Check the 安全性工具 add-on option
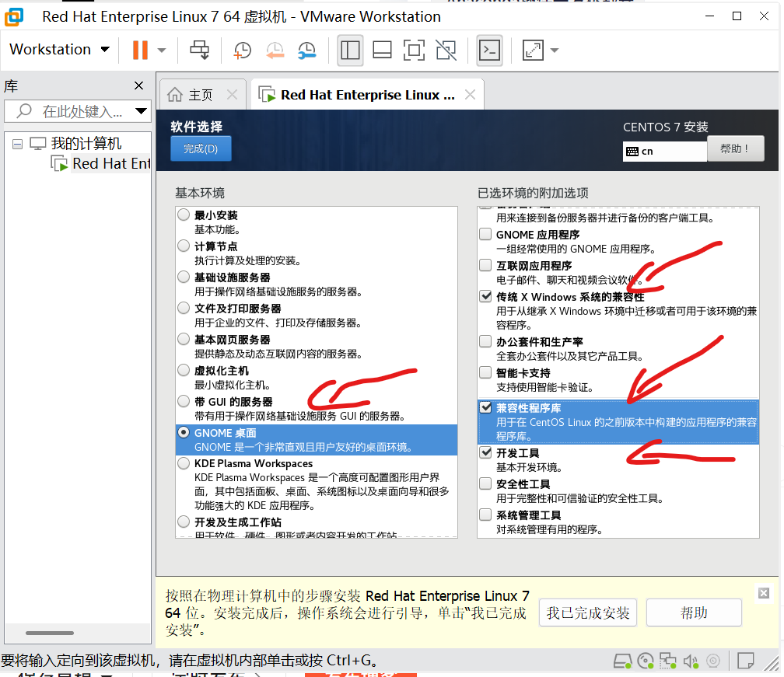Image resolution: width=784 pixels, height=677 pixels. [485, 483]
